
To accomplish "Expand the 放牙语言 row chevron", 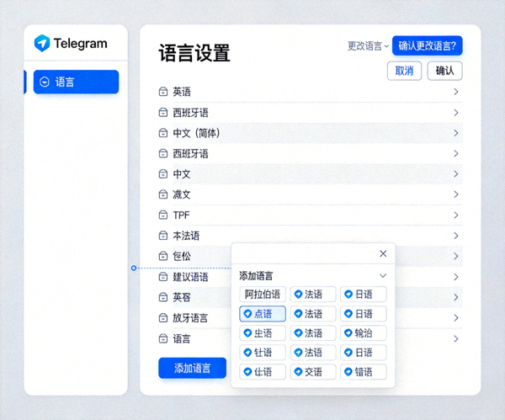I will pyautogui.click(x=456, y=318).
